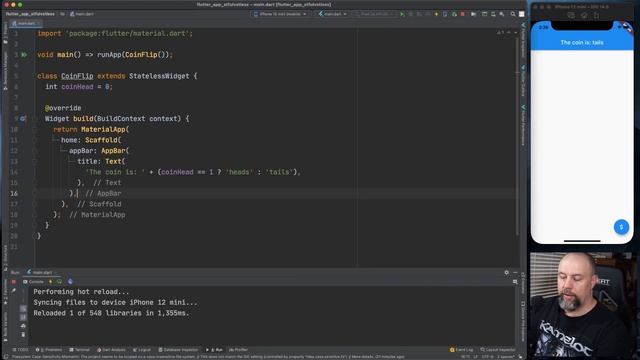Collapse the MaterialApp return block fold marker

[35, 129]
